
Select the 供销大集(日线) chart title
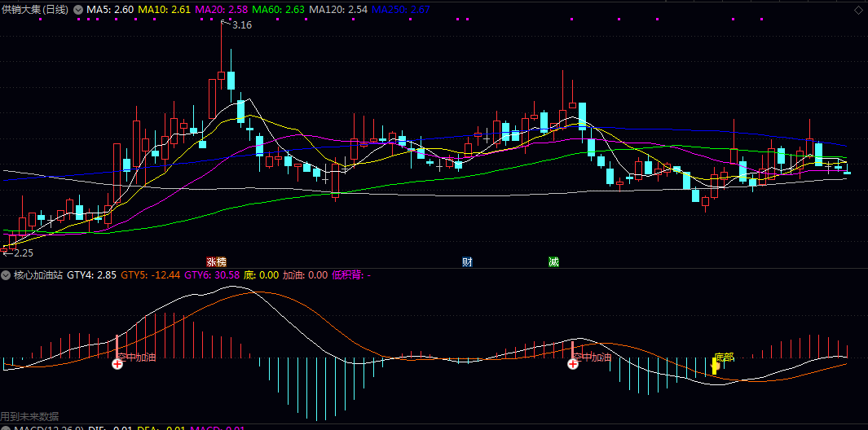[x=35, y=10]
